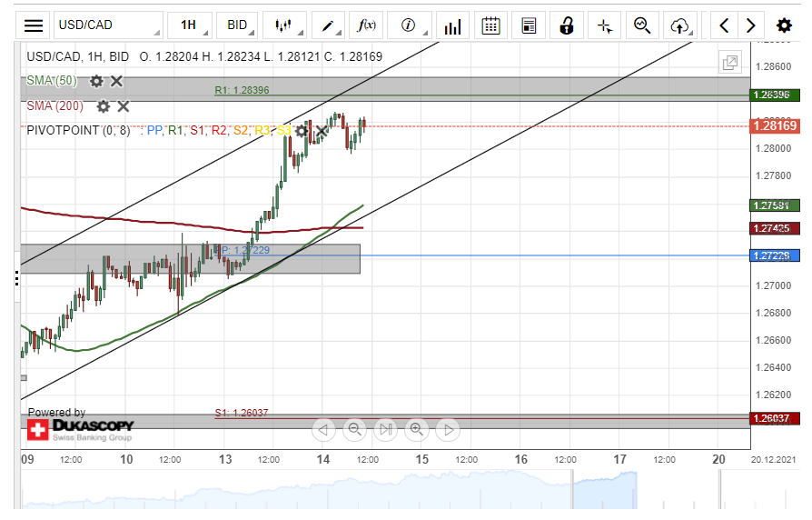Click the Dukascopy Swiss Banking Group logo
This screenshot has height=520, width=812.
point(80,427)
